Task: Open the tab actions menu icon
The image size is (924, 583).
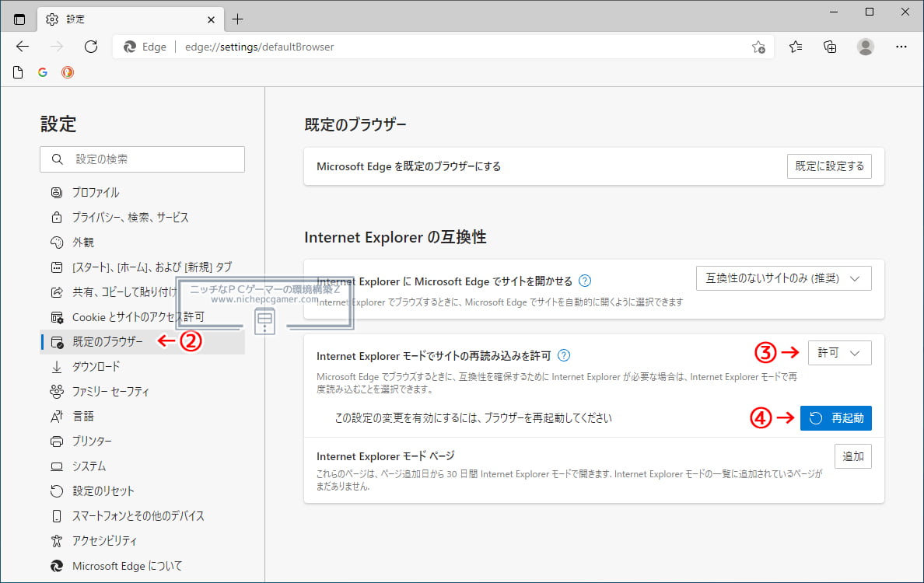Action: [x=19, y=19]
